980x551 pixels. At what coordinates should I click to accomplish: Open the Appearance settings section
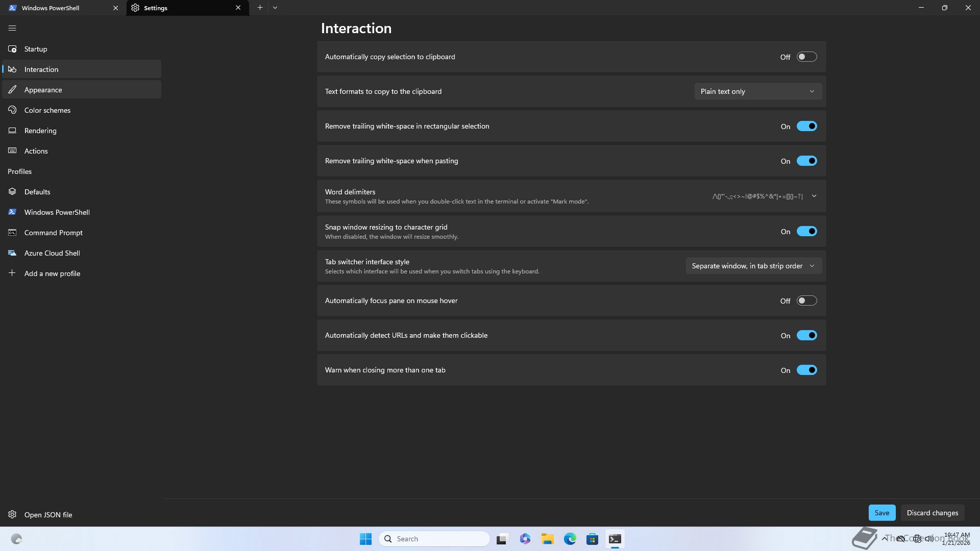point(43,90)
